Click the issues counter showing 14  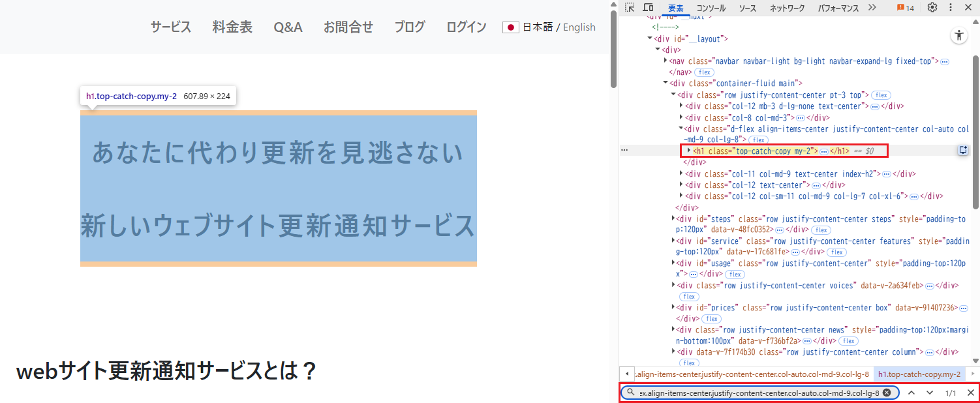905,8
